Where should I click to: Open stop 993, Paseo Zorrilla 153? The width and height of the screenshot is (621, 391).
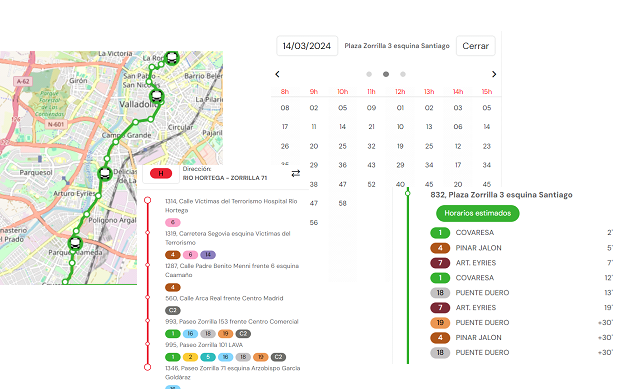point(232,321)
